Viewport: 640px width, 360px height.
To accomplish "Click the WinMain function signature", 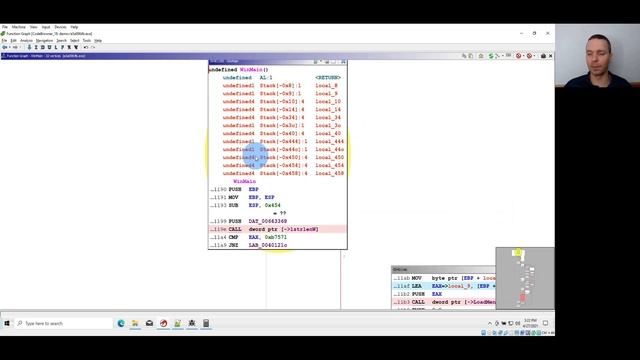I will click(238, 70).
